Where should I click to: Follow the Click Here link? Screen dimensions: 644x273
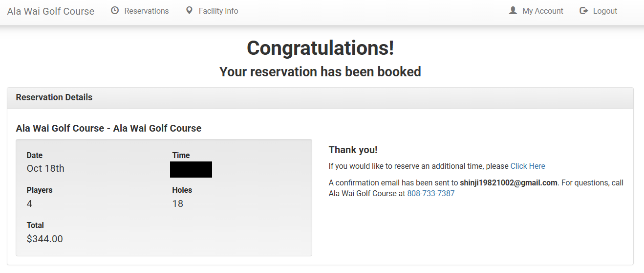tap(528, 166)
